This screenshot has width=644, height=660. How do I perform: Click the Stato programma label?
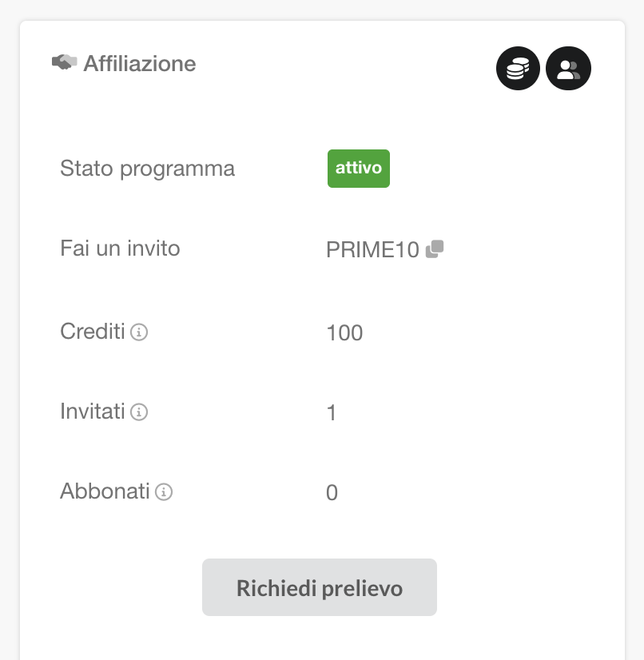coord(147,169)
